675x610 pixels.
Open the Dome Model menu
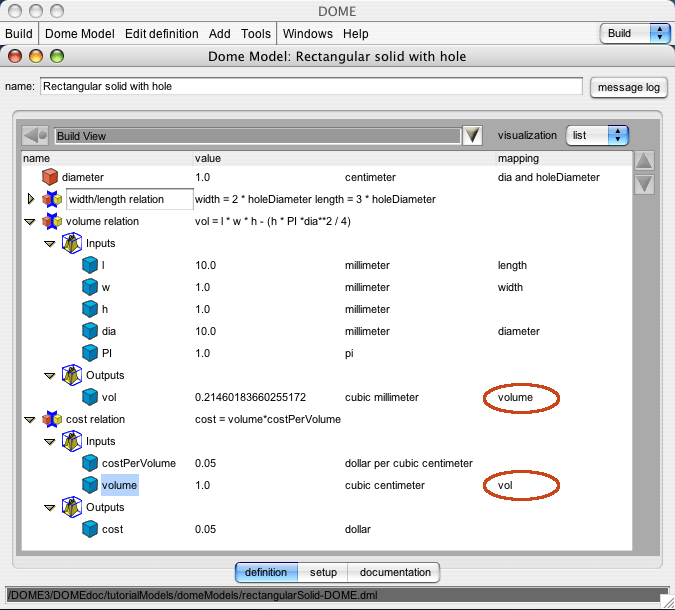(x=80, y=34)
